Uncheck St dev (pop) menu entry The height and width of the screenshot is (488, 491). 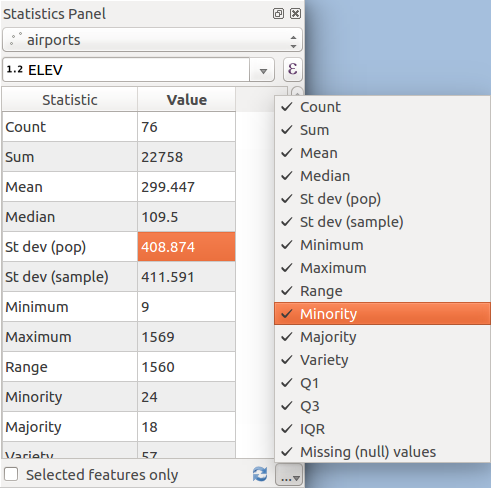(382, 199)
